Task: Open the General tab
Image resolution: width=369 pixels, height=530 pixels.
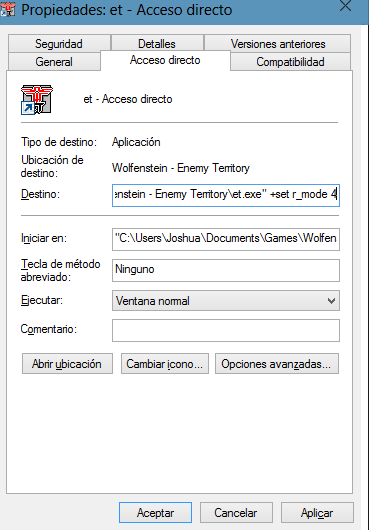Action: tap(54, 62)
